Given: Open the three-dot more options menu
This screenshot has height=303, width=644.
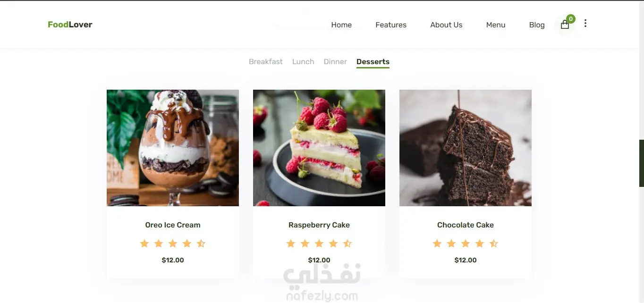Looking at the screenshot, I should pyautogui.click(x=585, y=23).
